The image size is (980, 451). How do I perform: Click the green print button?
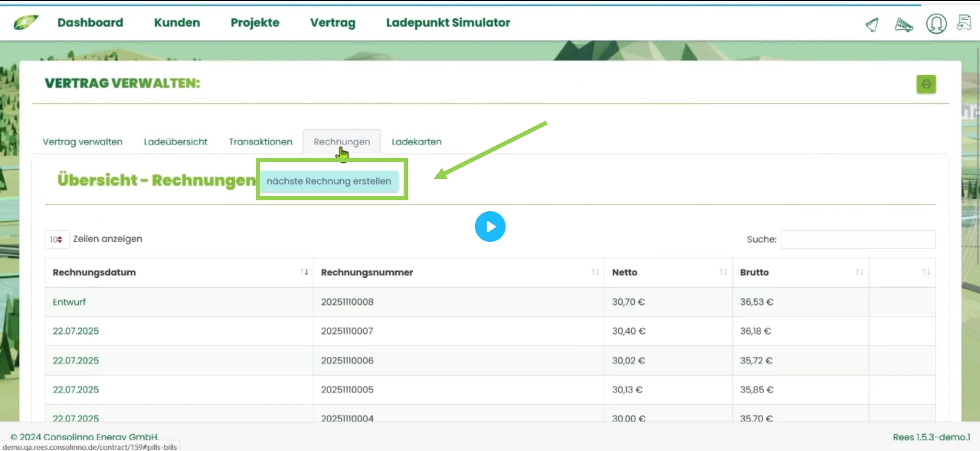(926, 84)
